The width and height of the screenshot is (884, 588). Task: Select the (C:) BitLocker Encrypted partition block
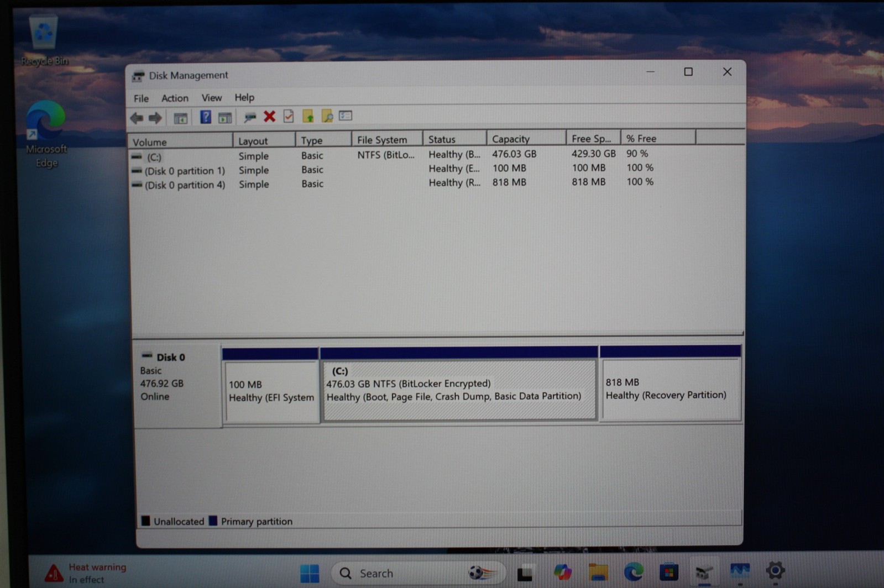coord(459,390)
